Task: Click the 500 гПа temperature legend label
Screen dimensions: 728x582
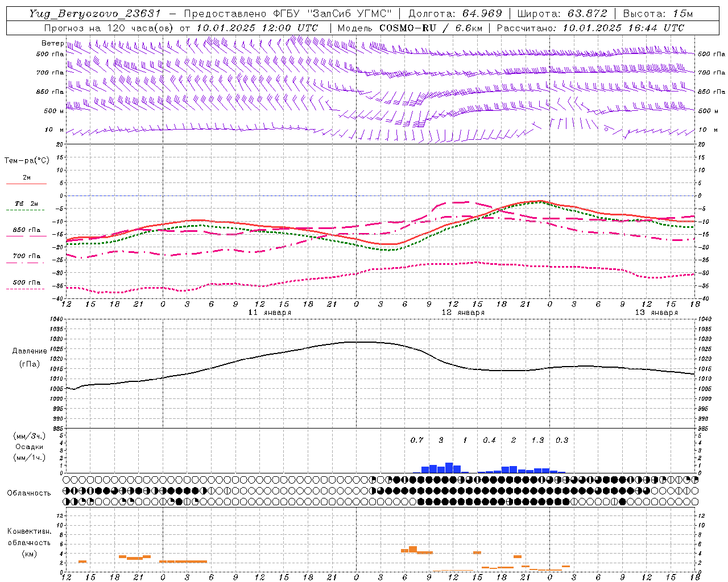Action: click(x=27, y=282)
